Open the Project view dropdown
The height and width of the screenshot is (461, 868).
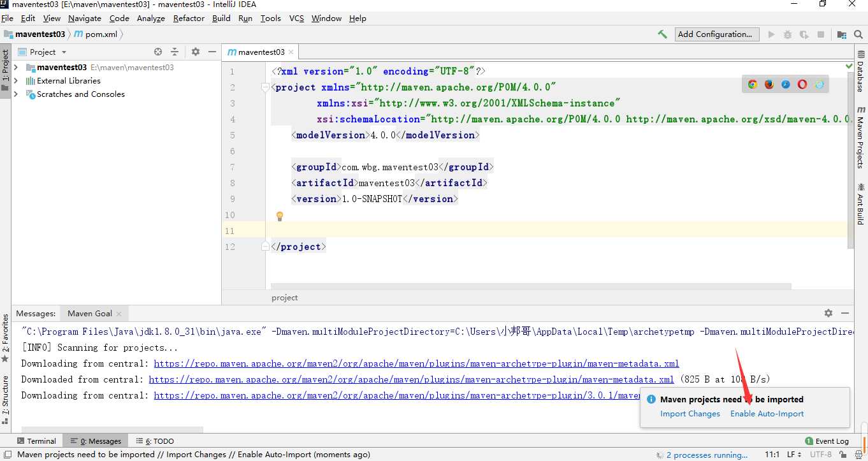[43, 52]
